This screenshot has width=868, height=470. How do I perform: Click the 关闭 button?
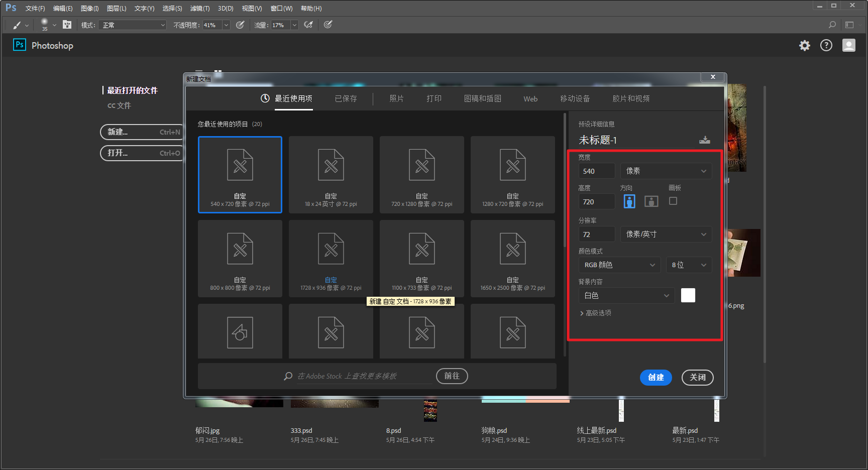click(x=698, y=378)
